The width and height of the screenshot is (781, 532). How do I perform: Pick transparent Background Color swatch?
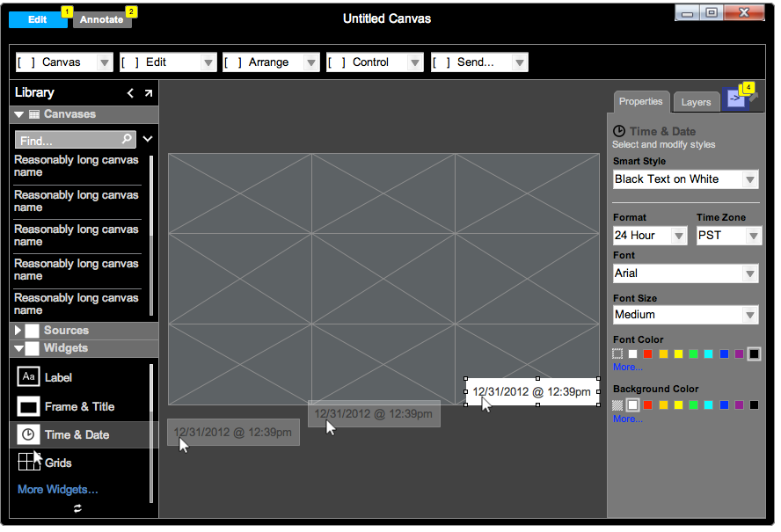click(x=617, y=405)
